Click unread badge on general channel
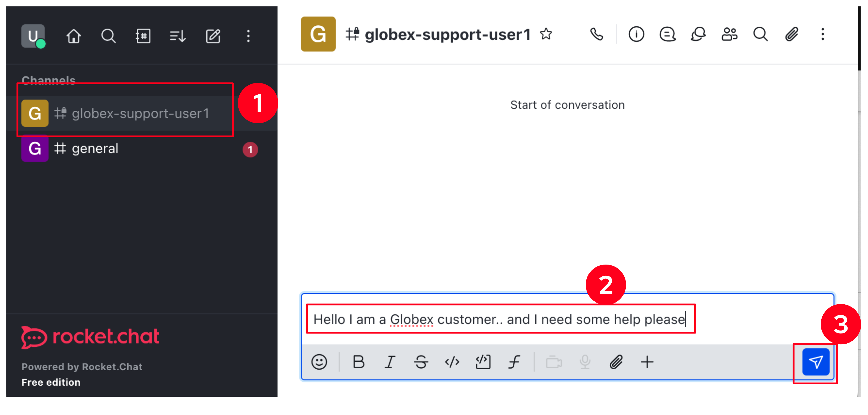868x415 pixels. coord(250,149)
